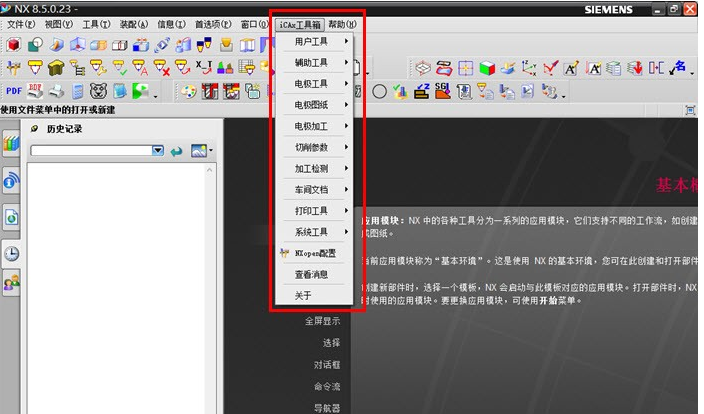The image size is (704, 414).
Task: Click the green shaded cube icon
Action: tap(487, 68)
